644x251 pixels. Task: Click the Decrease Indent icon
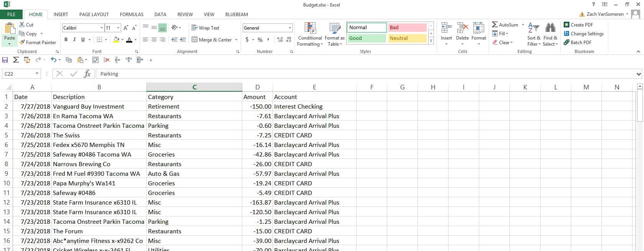[x=174, y=40]
